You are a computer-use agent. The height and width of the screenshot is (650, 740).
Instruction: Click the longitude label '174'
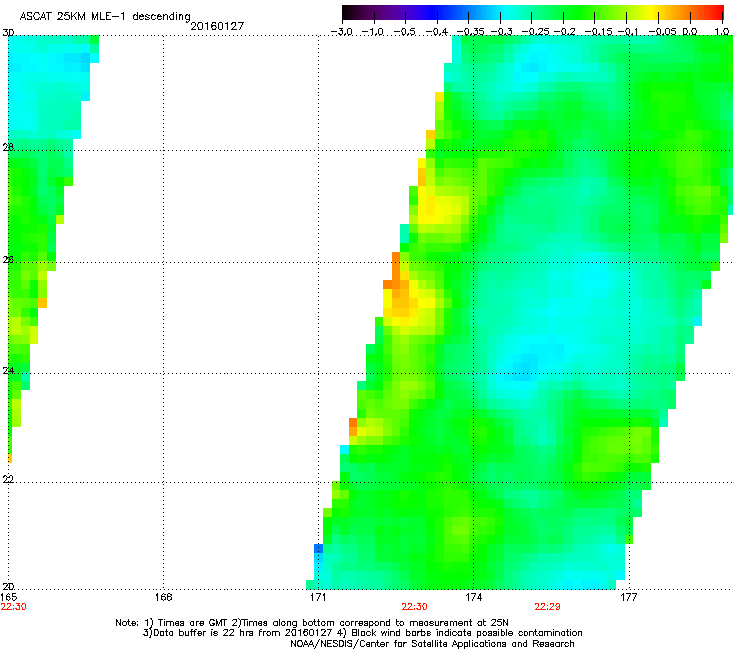click(474, 598)
